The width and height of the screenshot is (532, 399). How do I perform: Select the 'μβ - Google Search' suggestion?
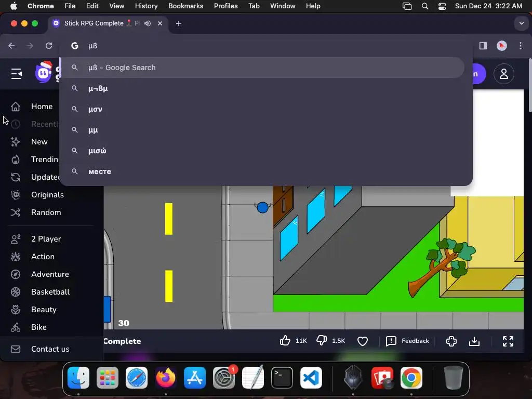point(262,68)
